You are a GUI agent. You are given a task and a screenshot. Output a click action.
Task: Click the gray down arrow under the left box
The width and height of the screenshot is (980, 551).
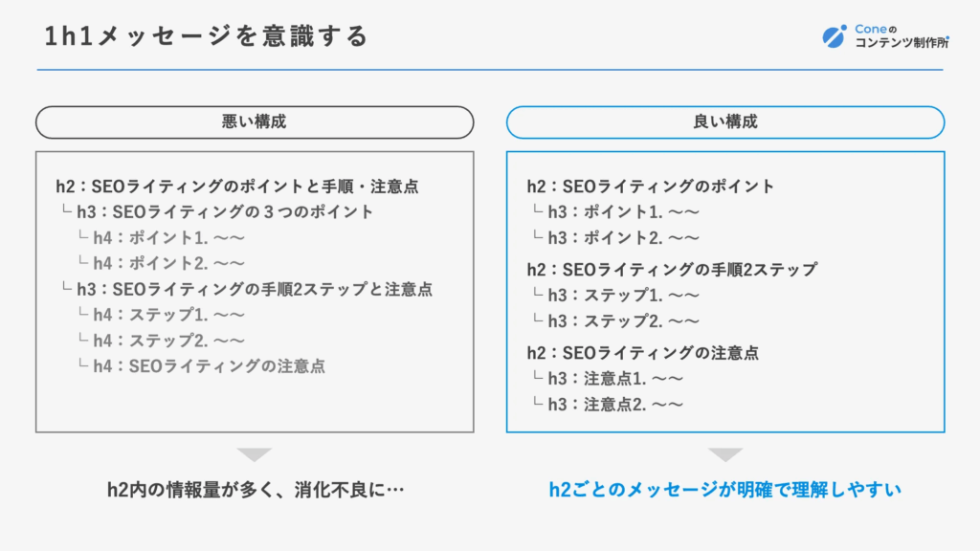click(255, 454)
